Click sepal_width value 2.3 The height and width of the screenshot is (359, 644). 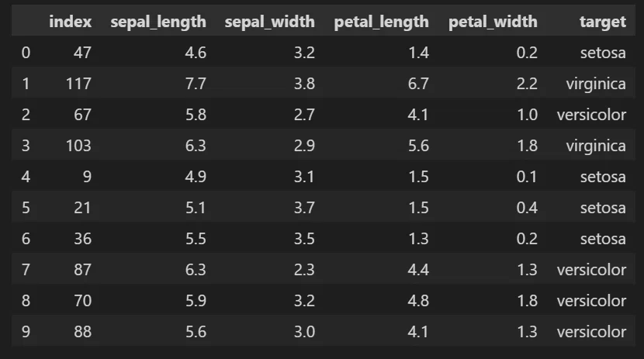[x=304, y=270]
